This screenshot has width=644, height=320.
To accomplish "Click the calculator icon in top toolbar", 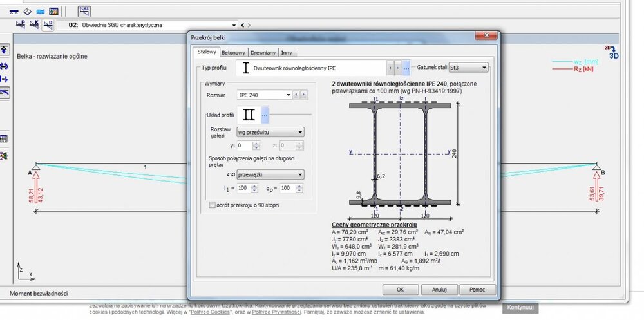I will (x=53, y=12).
